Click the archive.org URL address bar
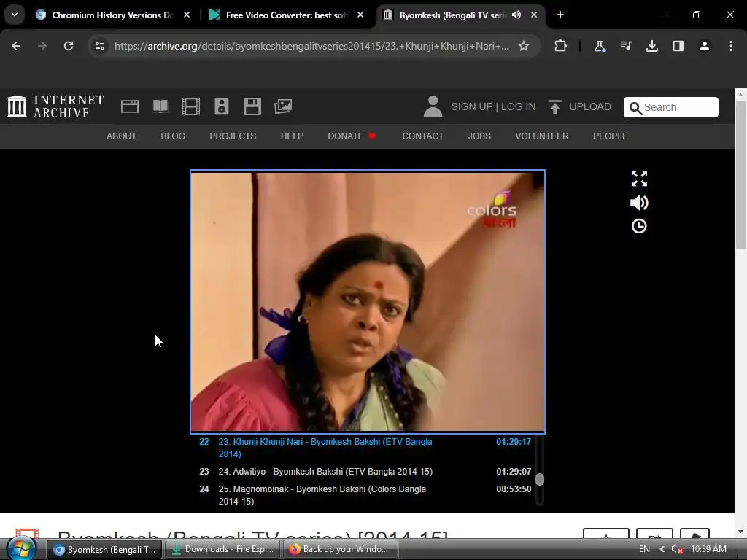Viewport: 747px width, 560px height. 311,46
